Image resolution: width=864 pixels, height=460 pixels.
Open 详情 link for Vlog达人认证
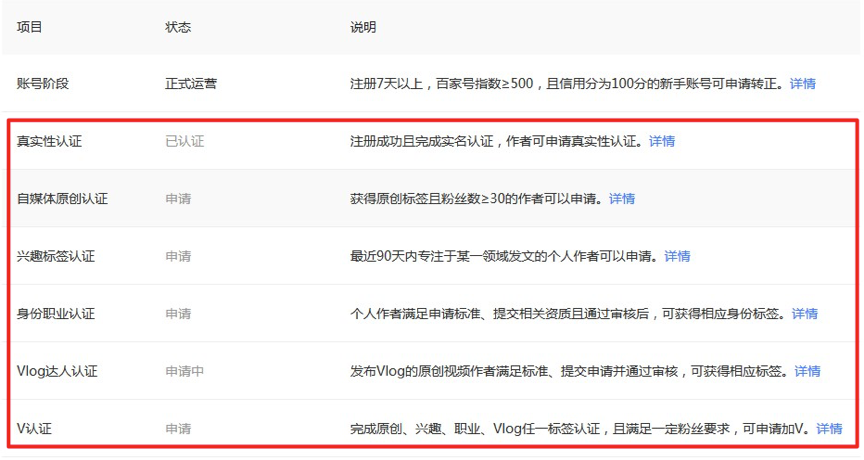[x=807, y=371]
